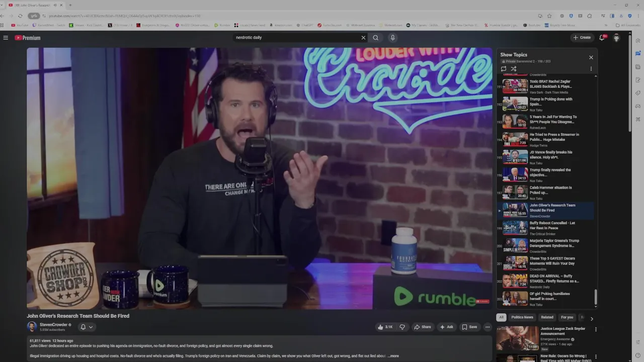Open more actions ellipsis under video

click(x=487, y=327)
